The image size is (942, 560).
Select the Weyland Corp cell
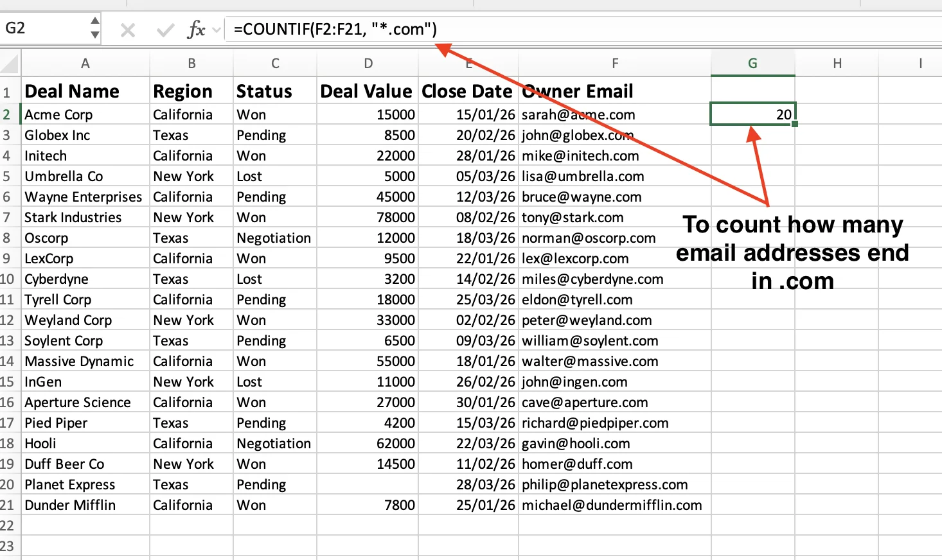[85, 320]
